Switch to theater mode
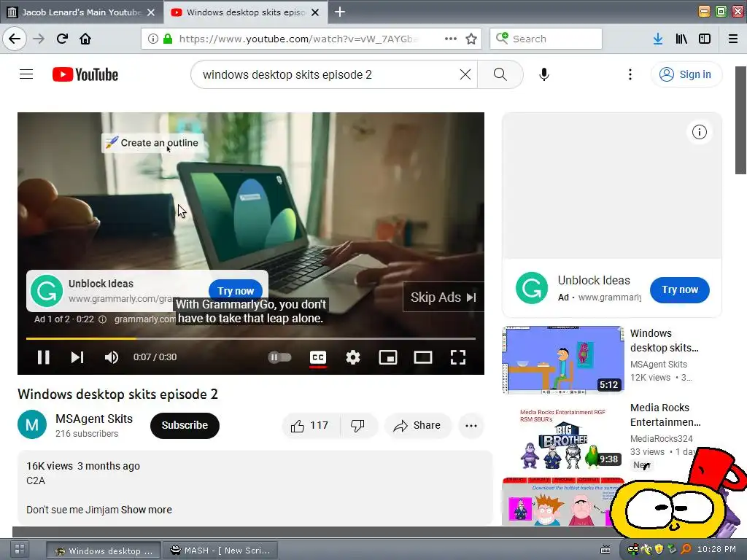The image size is (747, 560). (x=423, y=357)
